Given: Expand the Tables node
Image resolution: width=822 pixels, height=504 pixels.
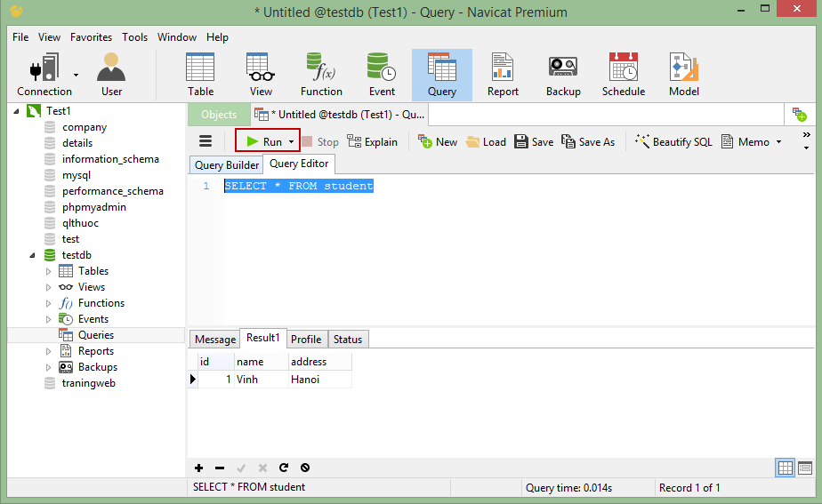Looking at the screenshot, I should [48, 271].
